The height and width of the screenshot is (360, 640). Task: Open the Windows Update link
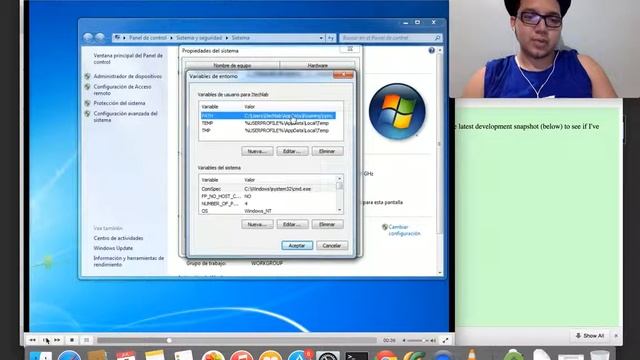click(113, 248)
